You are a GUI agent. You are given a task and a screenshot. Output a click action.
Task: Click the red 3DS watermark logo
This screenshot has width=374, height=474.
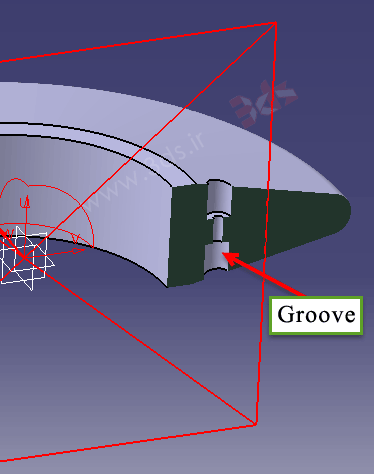point(263,103)
